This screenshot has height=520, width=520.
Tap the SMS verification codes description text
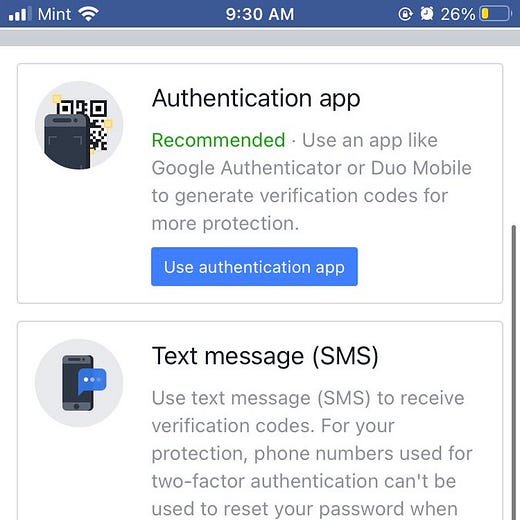click(x=312, y=453)
